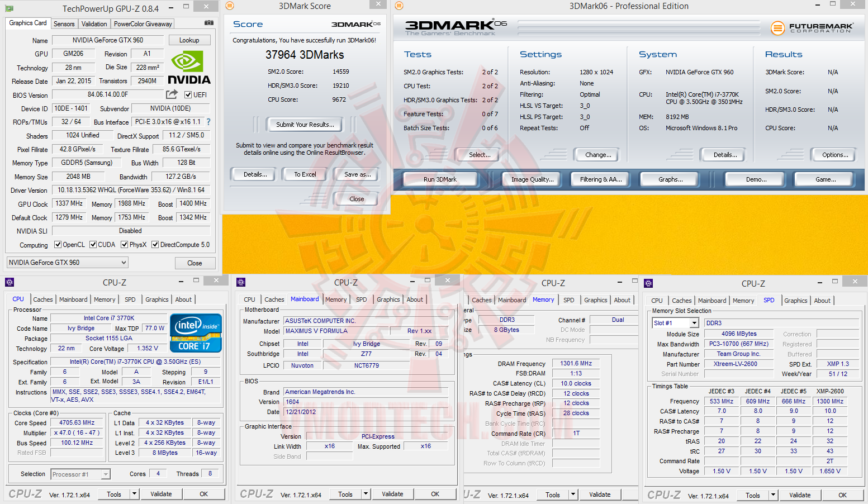
Task: Toggle the CUDA computing checkbox
Action: [x=93, y=245]
